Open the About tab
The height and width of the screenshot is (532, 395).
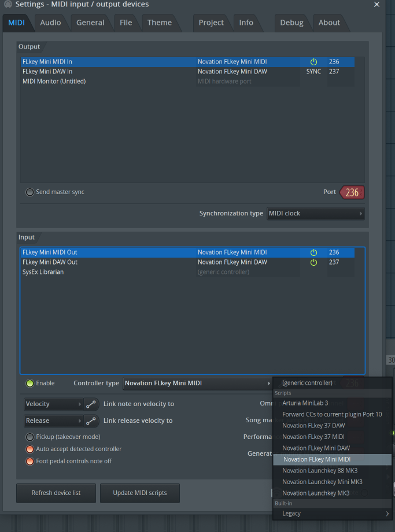(x=330, y=23)
